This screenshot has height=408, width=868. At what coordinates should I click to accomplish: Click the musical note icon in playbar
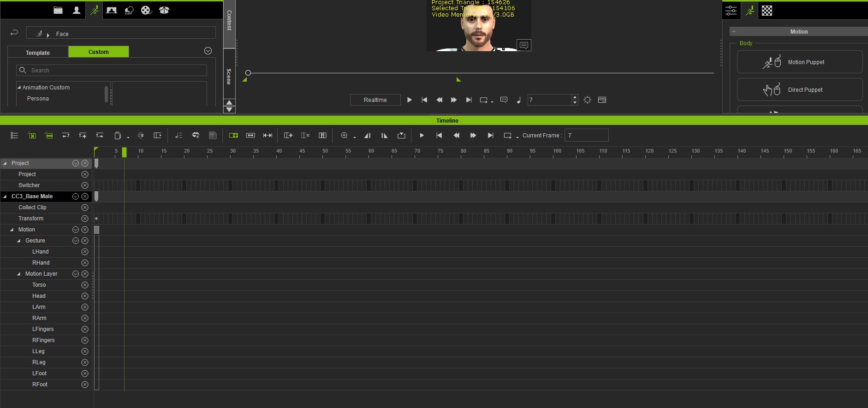click(519, 100)
